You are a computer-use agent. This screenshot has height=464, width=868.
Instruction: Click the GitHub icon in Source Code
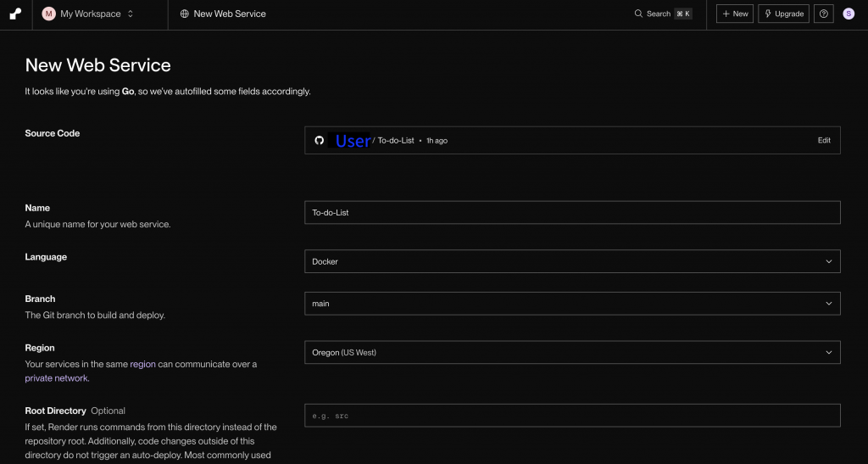coord(320,140)
